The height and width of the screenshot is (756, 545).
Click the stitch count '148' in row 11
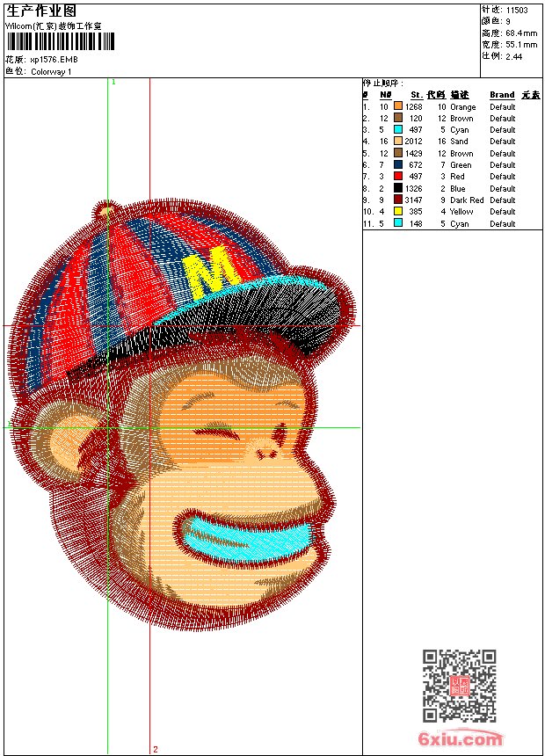416,223
